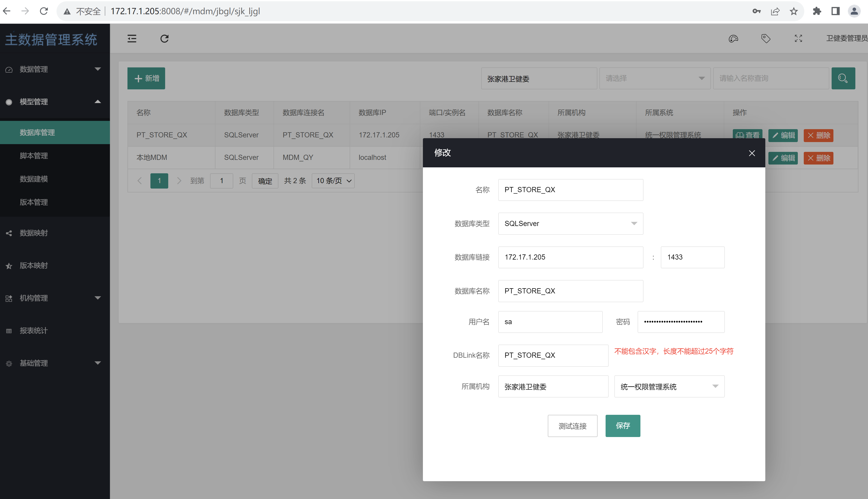Collapse the sidebar menu toggle icon

pyautogui.click(x=132, y=38)
